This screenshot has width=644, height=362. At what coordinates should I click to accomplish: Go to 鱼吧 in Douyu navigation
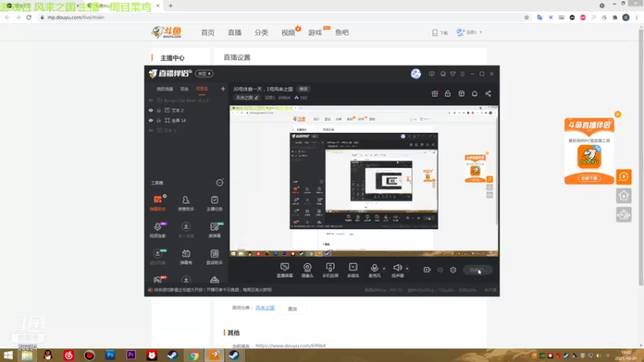pos(341,32)
